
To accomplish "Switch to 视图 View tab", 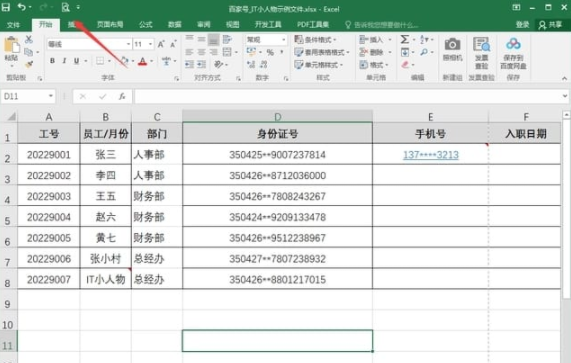I will [x=232, y=24].
